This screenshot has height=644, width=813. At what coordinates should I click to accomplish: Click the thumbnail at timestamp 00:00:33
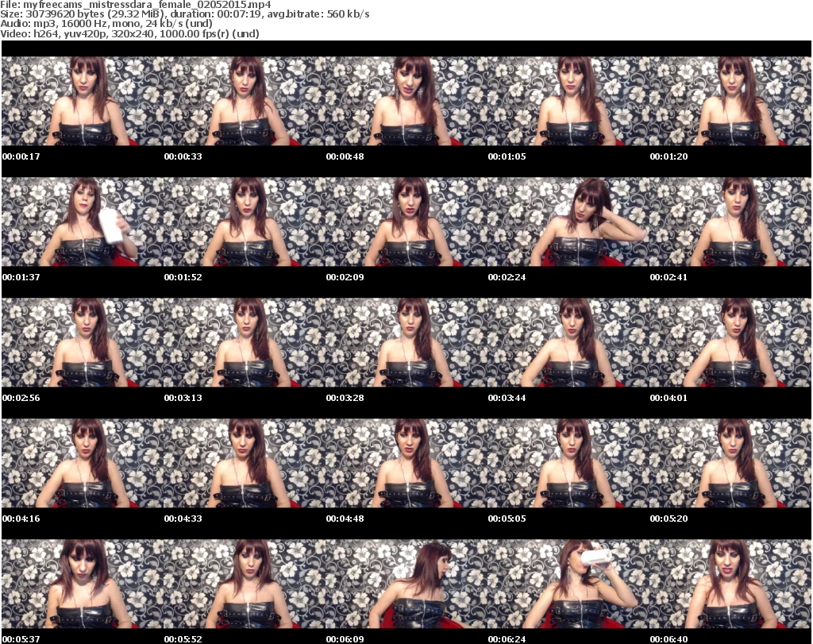(245, 101)
